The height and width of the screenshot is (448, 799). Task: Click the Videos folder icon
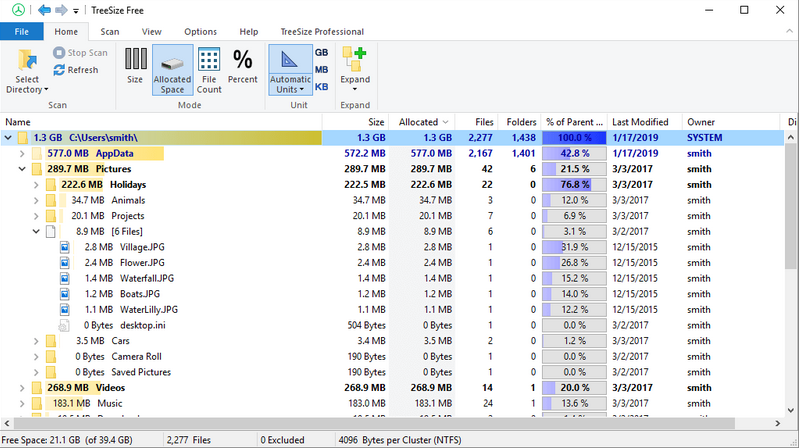tap(37, 388)
